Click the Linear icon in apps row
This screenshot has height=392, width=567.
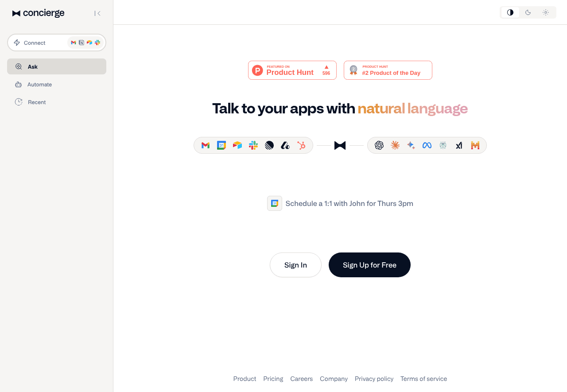[269, 145]
